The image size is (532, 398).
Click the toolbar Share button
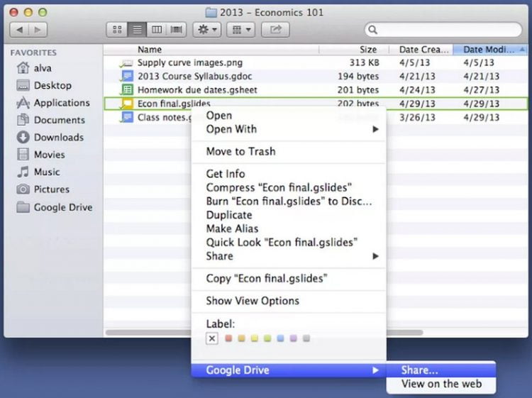275,30
